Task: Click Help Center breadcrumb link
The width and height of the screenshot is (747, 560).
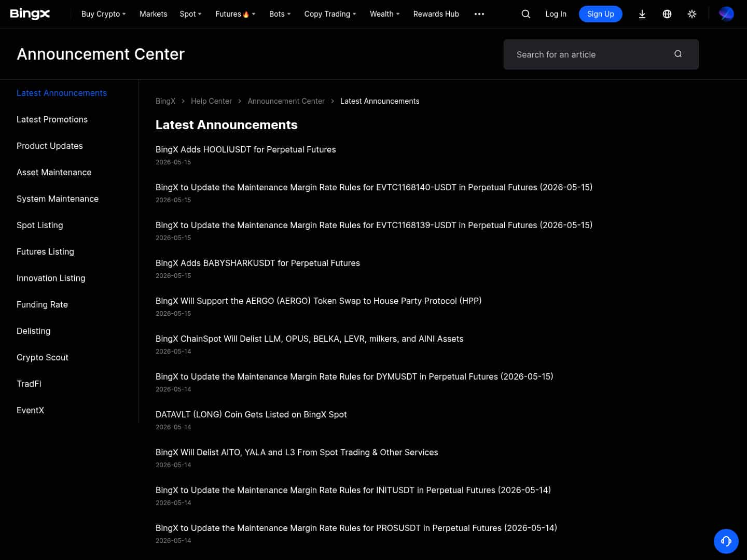Action: (211, 101)
